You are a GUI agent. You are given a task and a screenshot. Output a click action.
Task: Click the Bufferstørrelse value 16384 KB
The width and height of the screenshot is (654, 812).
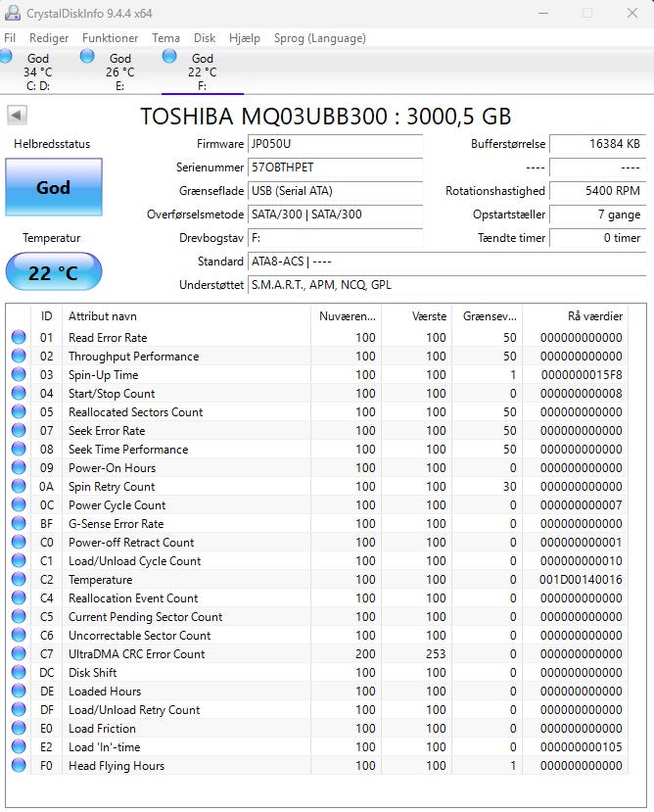click(597, 144)
